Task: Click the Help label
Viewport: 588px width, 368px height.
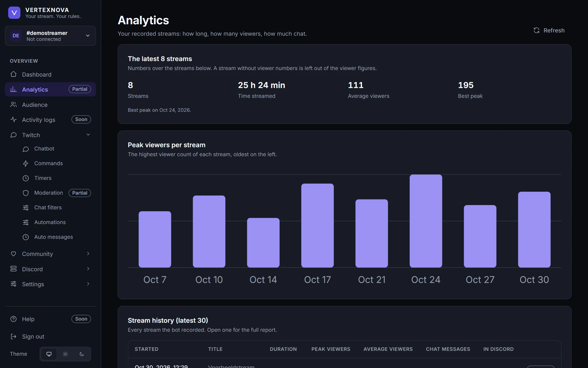Action: click(28, 319)
